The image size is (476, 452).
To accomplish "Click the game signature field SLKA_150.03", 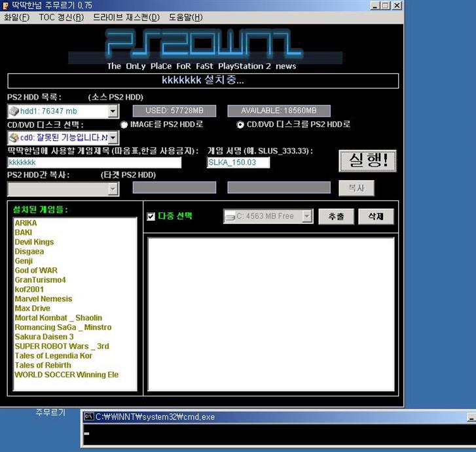I will pyautogui.click(x=238, y=162).
